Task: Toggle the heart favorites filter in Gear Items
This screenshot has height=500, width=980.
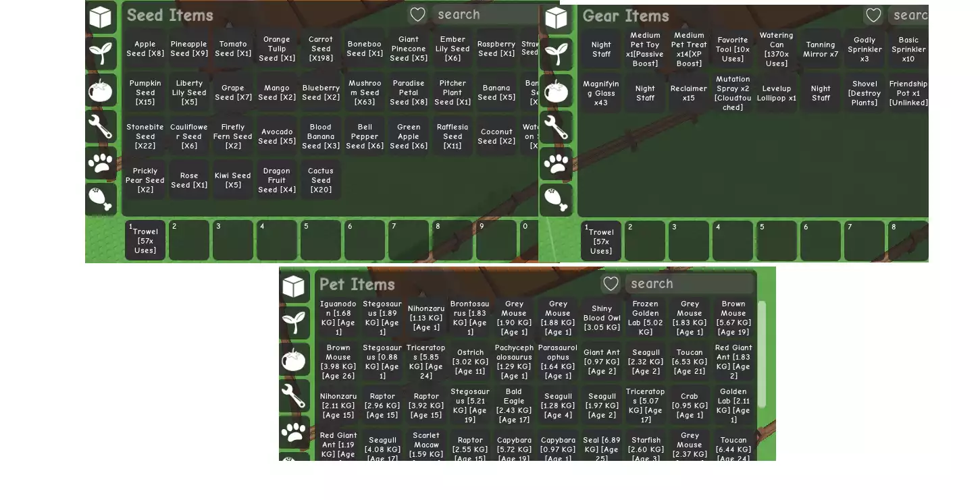Action: pyautogui.click(x=873, y=16)
